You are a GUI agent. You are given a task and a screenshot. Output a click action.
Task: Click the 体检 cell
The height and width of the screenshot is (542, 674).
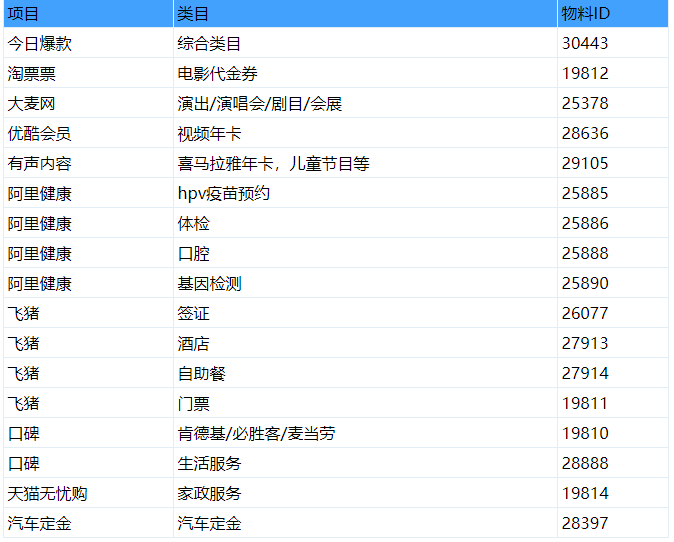[365, 223]
